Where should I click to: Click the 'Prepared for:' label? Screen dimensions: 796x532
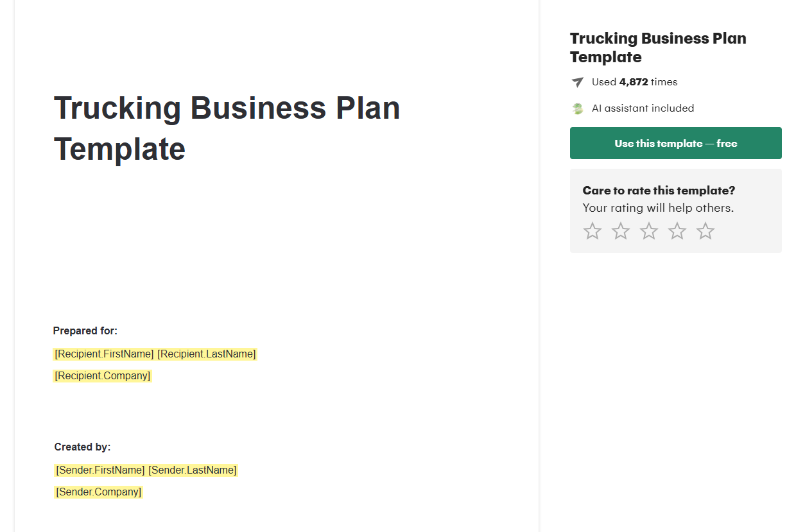pyautogui.click(x=85, y=331)
